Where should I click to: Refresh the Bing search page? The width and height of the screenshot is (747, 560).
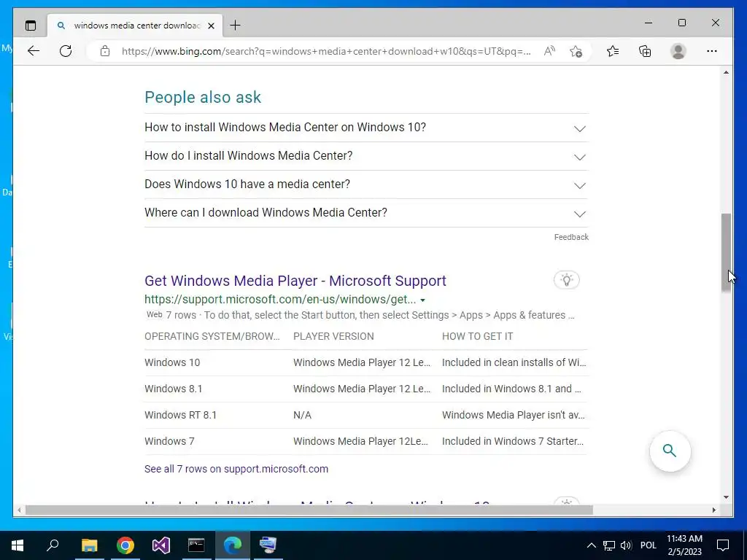tap(66, 51)
